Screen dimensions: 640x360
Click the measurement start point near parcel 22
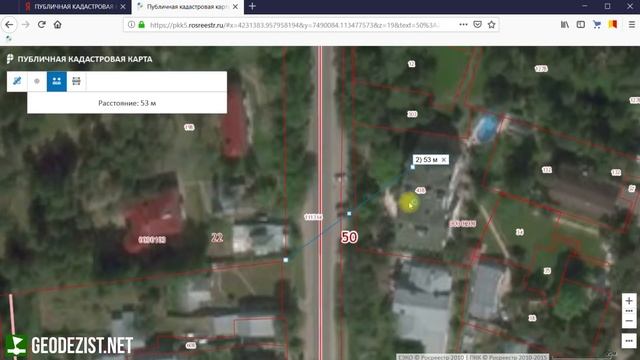coord(286,260)
